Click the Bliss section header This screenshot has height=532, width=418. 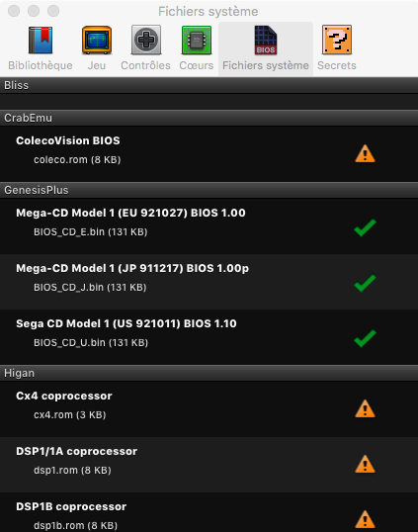coord(209,85)
